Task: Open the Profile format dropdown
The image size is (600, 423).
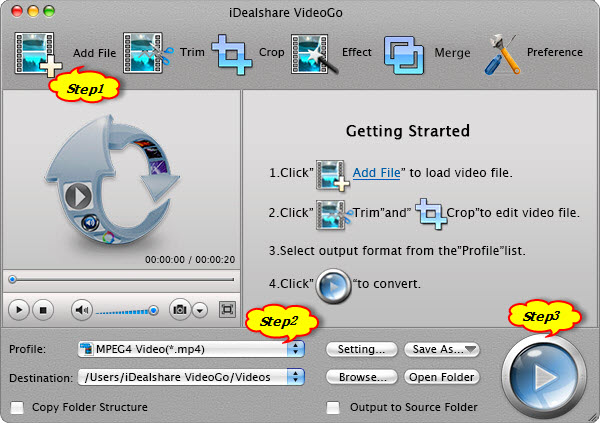Action: pyautogui.click(x=191, y=349)
